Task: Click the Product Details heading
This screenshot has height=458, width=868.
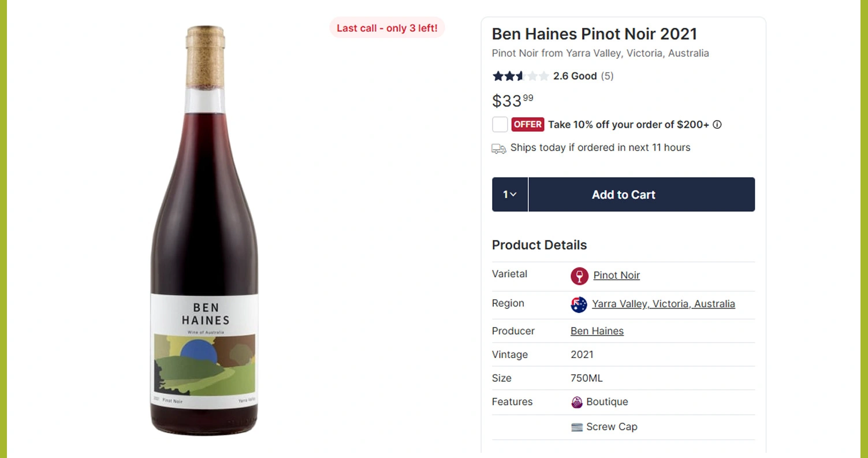Action: pos(539,245)
